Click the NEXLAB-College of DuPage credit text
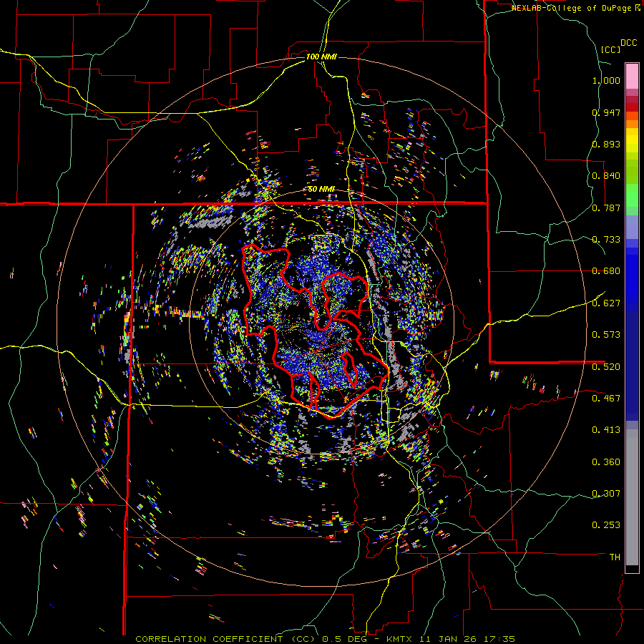 pos(572,8)
